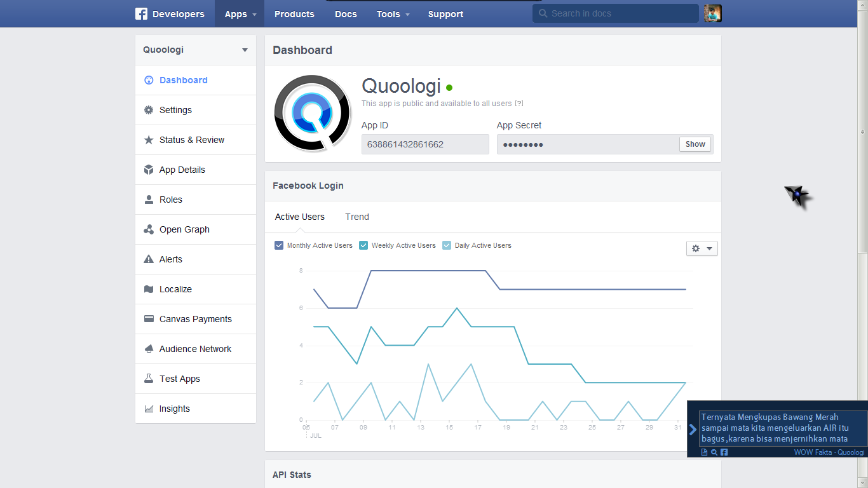Screen dimensions: 868x488
Task: Click the App Details cube icon
Action: click(149, 170)
